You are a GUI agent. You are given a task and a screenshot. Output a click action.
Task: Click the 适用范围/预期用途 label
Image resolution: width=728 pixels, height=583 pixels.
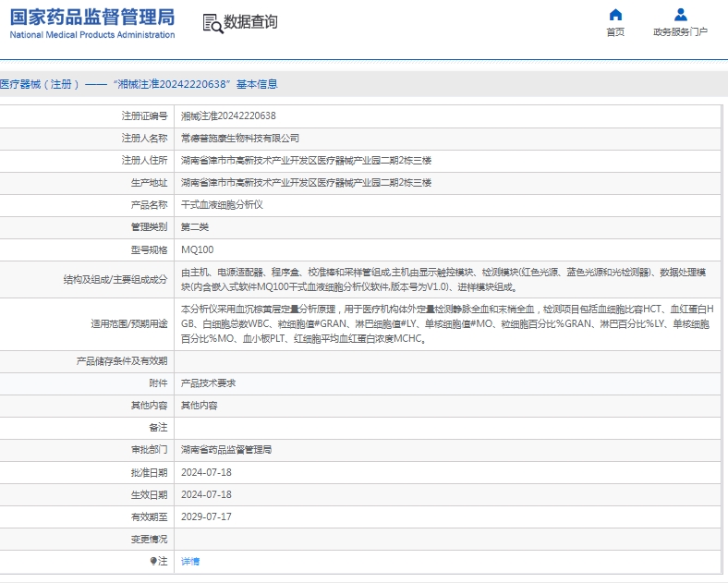[x=129, y=324]
